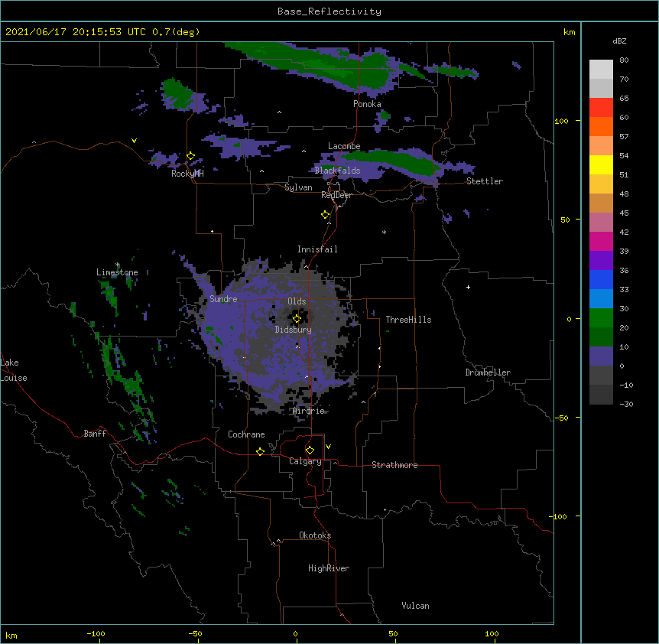Click the dBZ legend heading
The image size is (659, 644).
[619, 41]
